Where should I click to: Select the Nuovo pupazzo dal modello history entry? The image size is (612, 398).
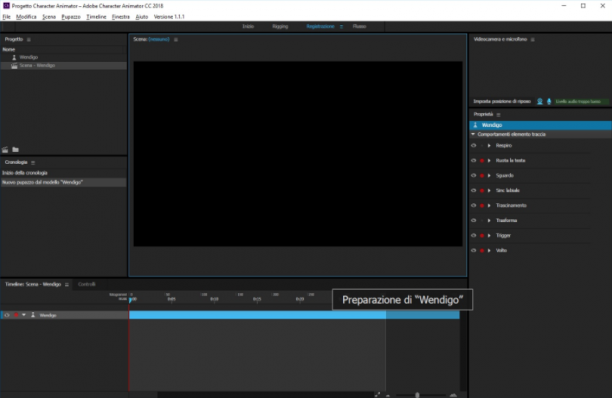[x=64, y=182]
